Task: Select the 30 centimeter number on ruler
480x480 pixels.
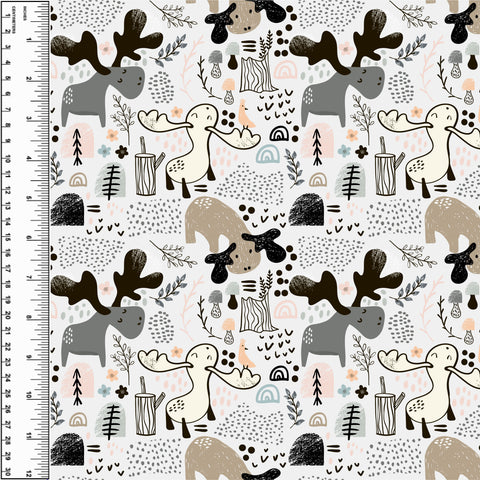Action: pos(8,472)
